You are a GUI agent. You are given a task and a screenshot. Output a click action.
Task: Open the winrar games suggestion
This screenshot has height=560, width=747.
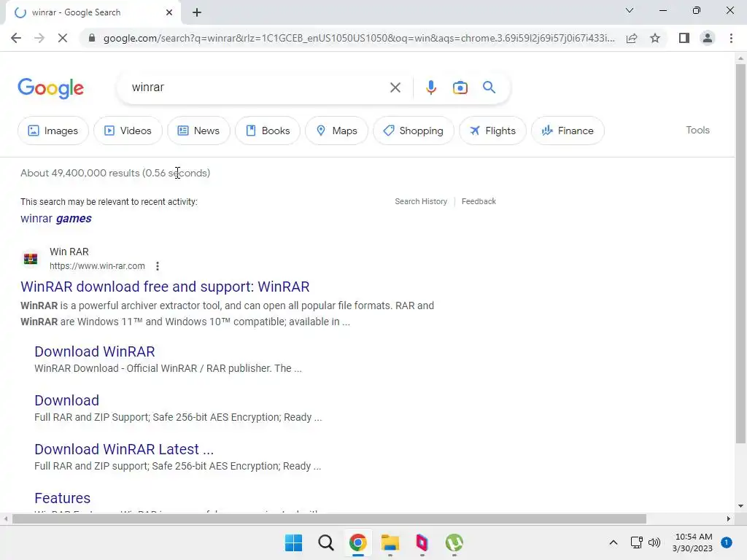tap(56, 219)
